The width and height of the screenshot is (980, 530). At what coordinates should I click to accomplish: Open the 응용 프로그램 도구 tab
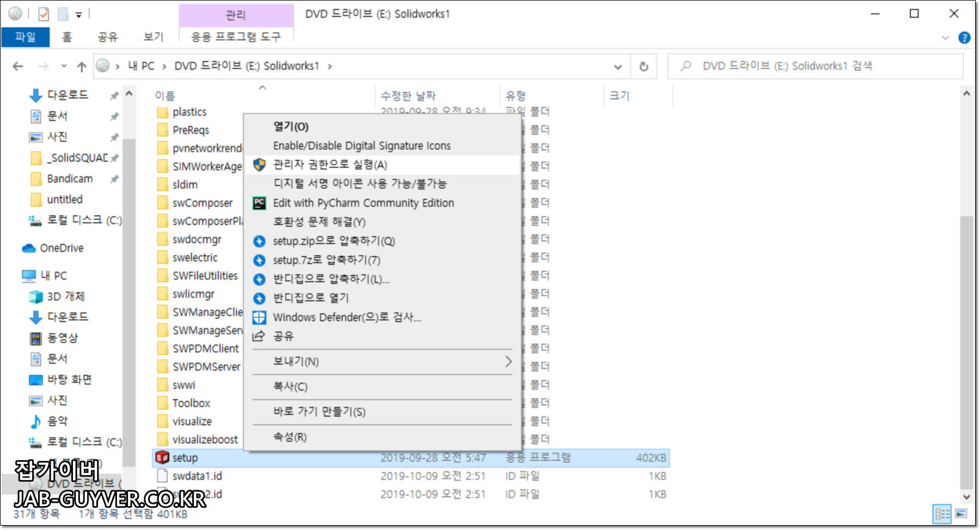236,37
